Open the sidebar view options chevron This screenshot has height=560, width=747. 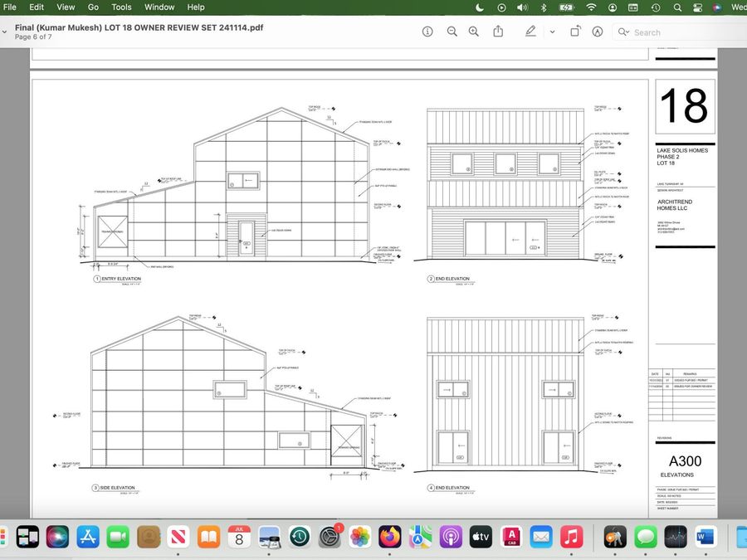pos(4,32)
